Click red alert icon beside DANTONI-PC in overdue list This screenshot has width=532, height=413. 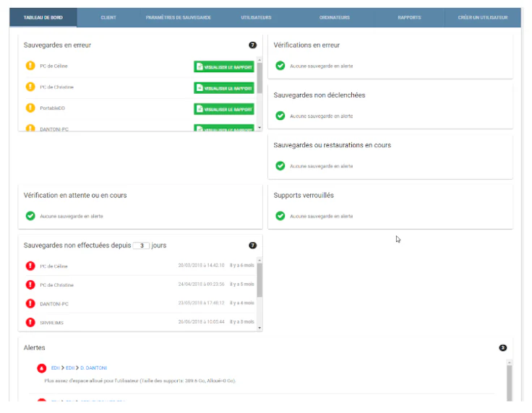click(30, 303)
